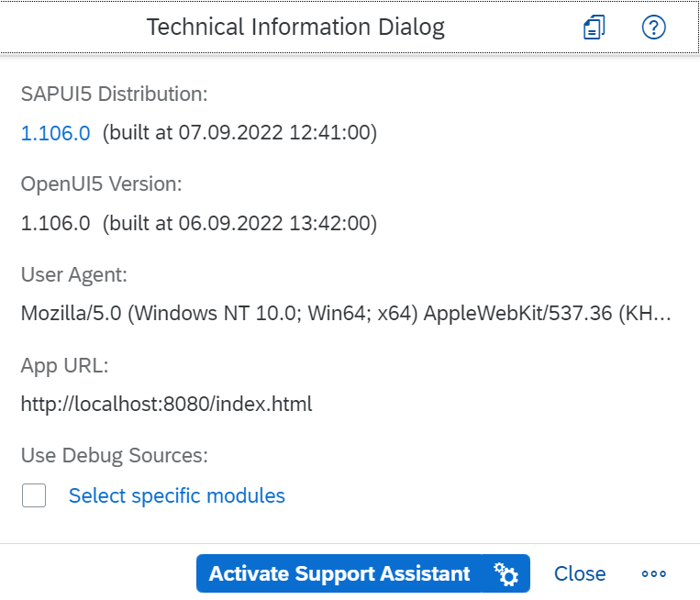Click the Technical Information Dialog title
Image resolution: width=700 pixels, height=600 pixels.
coord(295,27)
